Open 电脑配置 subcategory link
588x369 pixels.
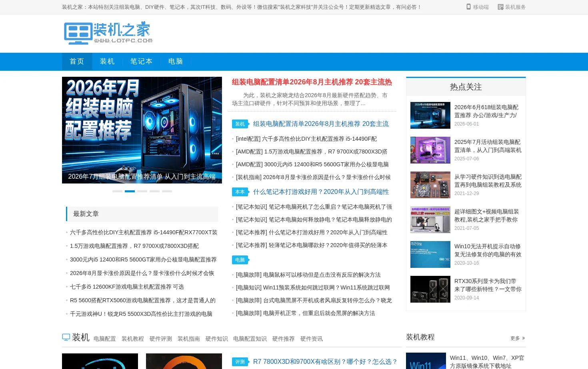click(x=105, y=339)
